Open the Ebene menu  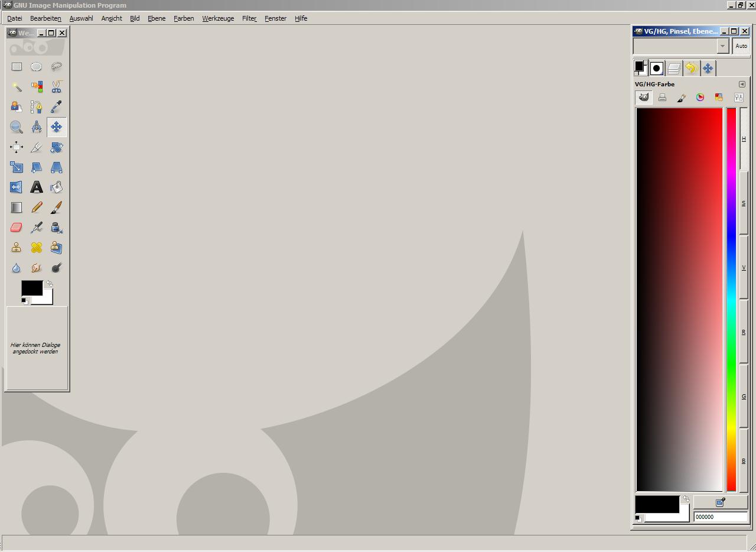coord(157,18)
